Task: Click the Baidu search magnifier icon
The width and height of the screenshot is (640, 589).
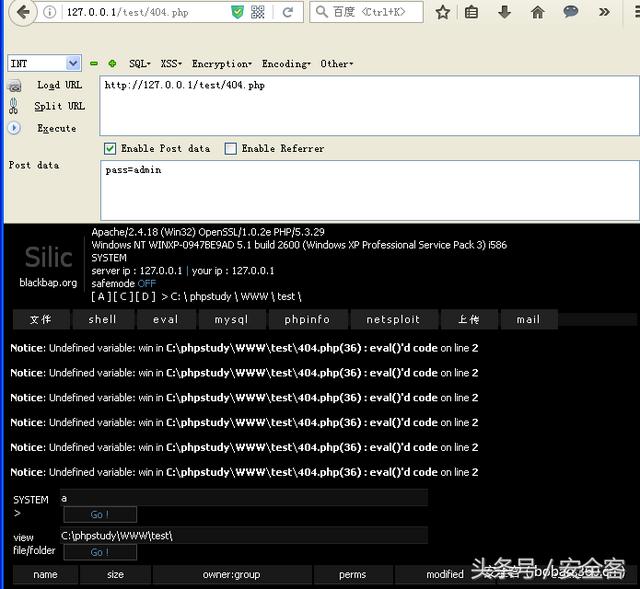Action: pos(322,12)
